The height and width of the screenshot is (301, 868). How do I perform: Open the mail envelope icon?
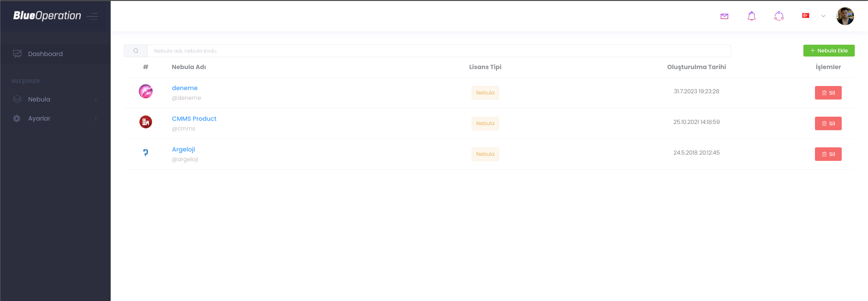(724, 16)
